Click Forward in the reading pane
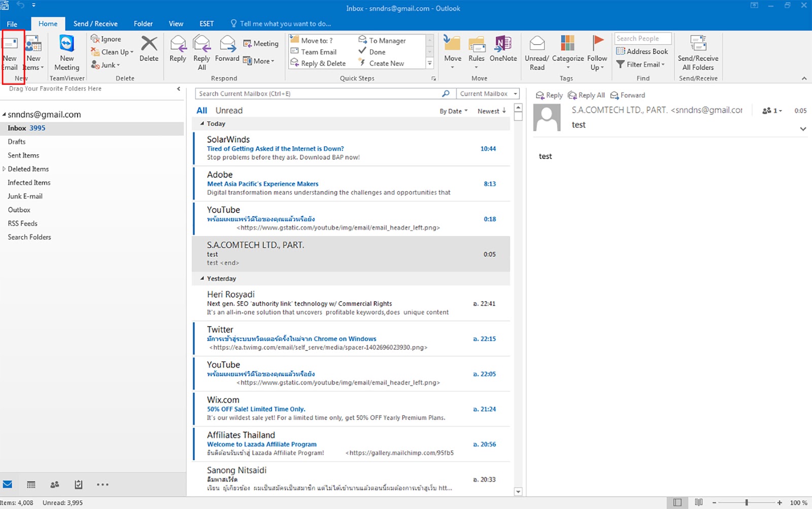Screen dimensions: 812x509 coord(628,95)
